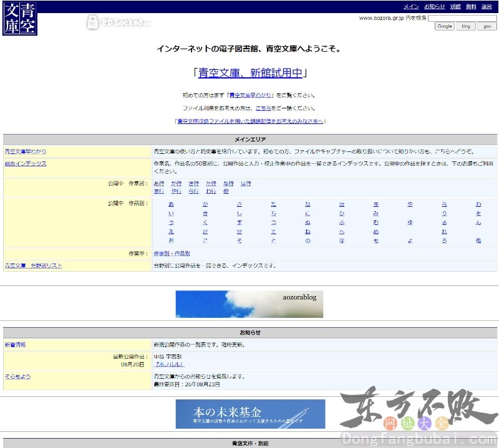The width and height of the screenshot is (499, 448).
Task: Open the 本の未来基金 banner
Action: click(x=250, y=414)
